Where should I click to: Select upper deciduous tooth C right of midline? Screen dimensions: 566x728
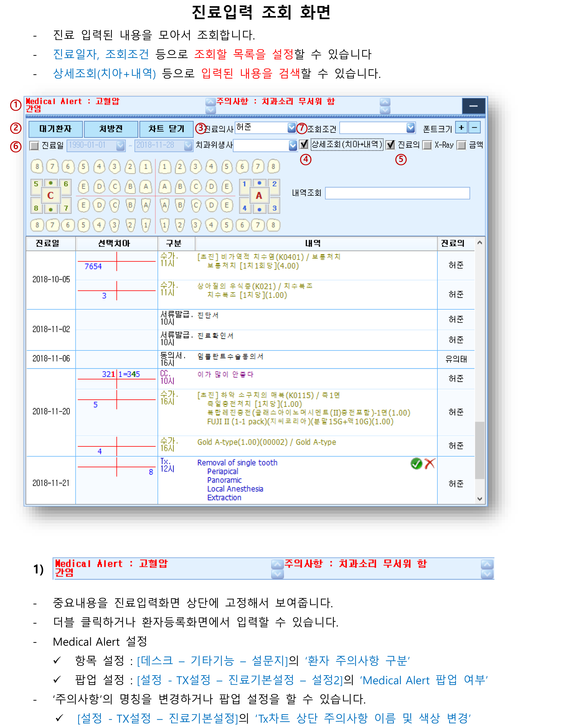coord(196,187)
